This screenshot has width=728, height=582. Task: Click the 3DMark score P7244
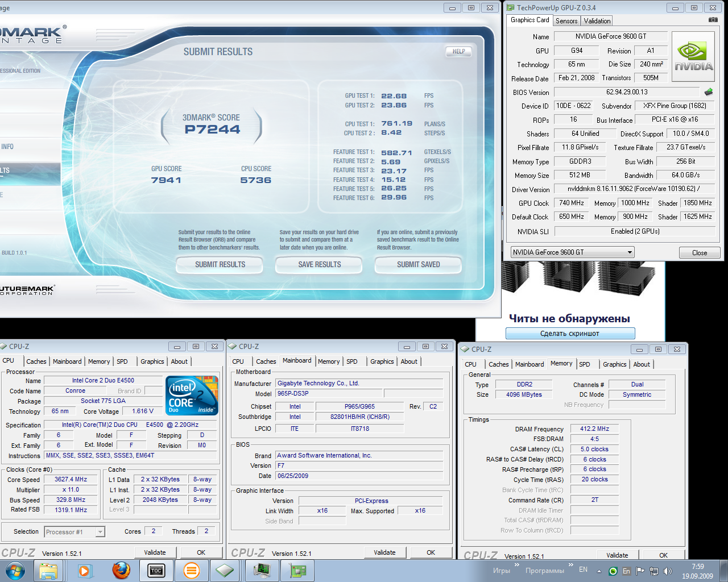click(x=212, y=130)
